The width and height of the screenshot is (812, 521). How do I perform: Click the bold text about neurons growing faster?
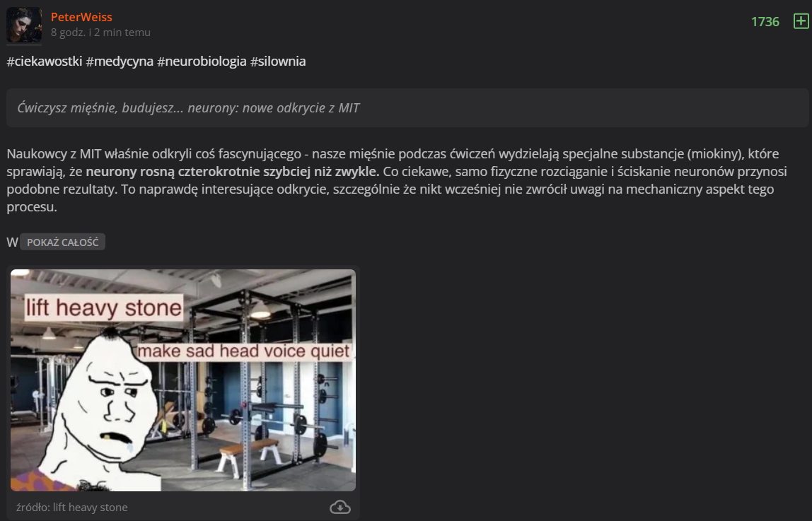233,171
